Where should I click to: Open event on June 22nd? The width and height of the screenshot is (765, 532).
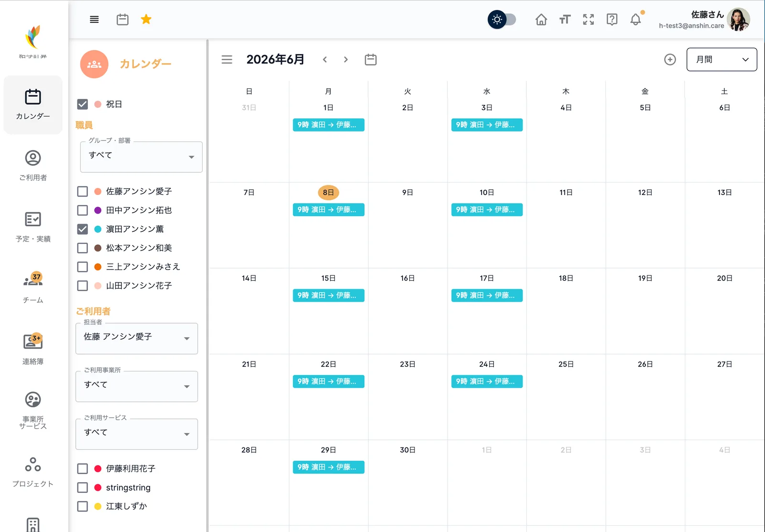(328, 381)
